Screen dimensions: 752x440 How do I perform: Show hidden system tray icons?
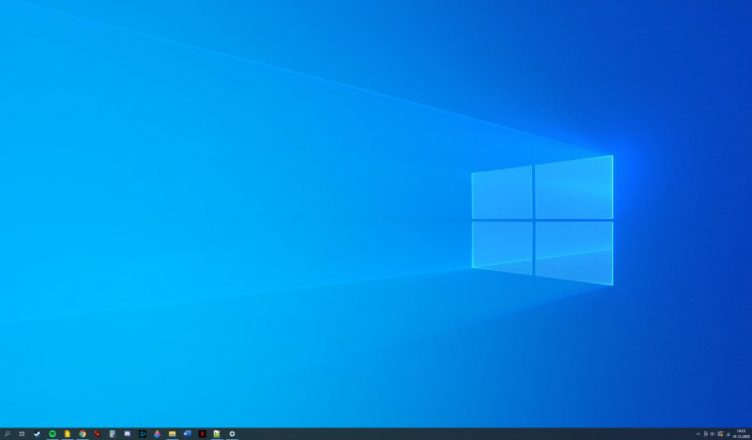coord(698,434)
